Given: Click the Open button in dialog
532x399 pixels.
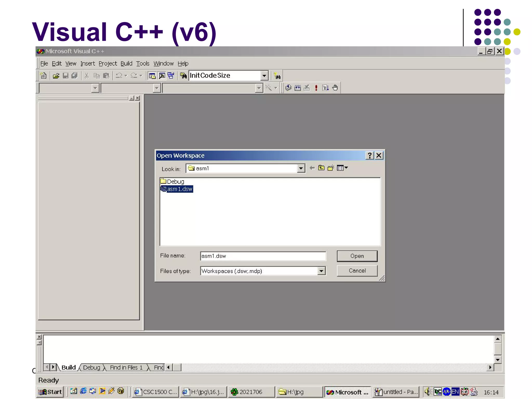Looking at the screenshot, I should 357,256.
